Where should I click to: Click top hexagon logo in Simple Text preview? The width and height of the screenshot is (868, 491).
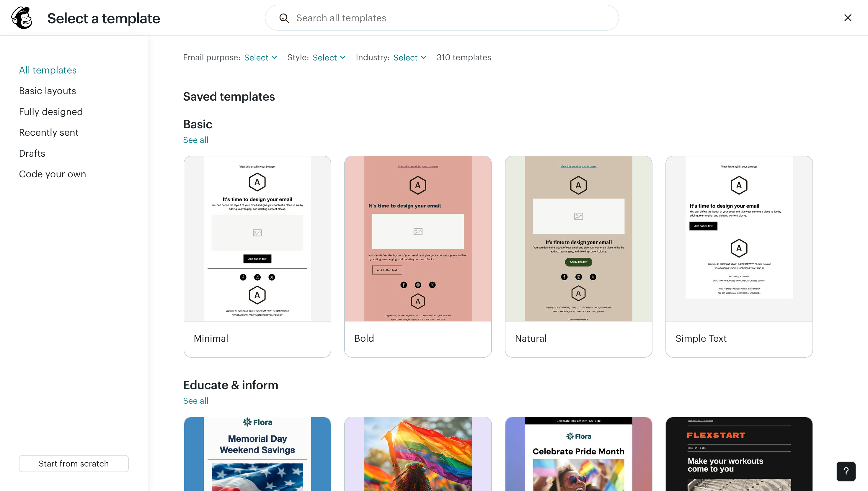click(x=739, y=185)
